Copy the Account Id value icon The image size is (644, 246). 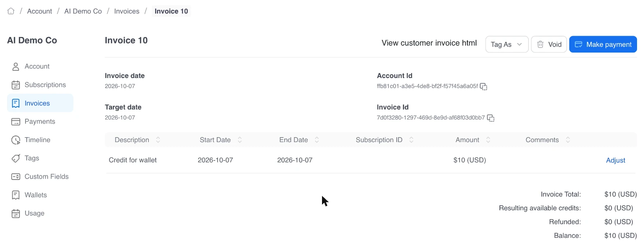tap(484, 87)
